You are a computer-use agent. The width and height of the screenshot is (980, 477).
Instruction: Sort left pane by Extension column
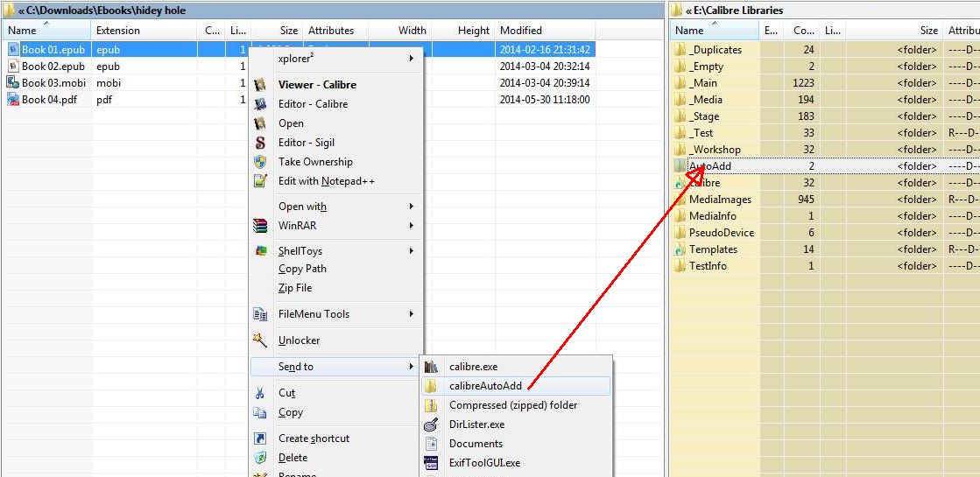coord(145,30)
